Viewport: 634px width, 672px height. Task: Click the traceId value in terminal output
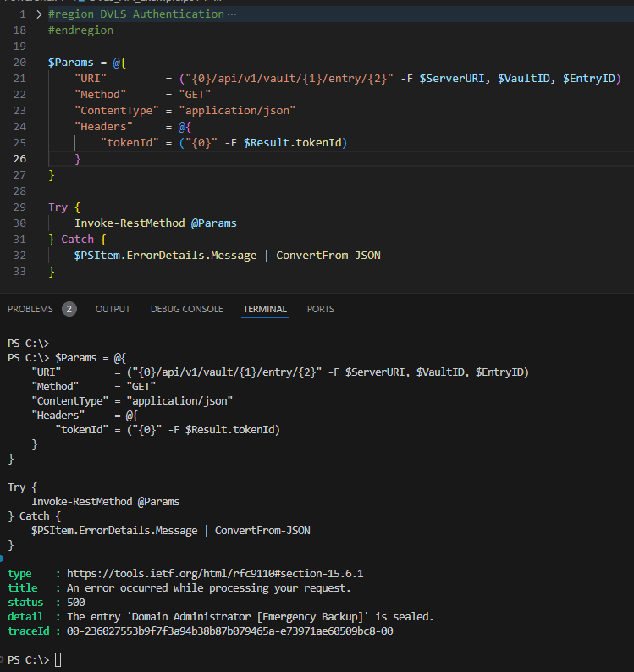pos(230,631)
